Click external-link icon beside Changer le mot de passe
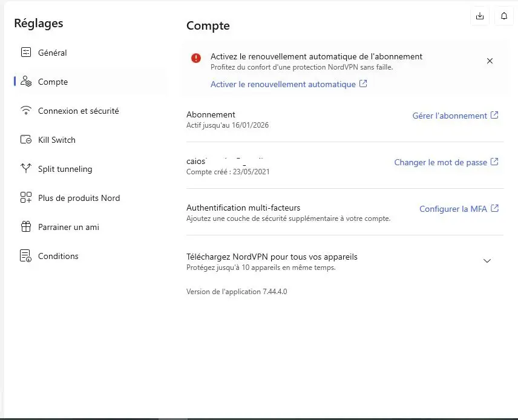518x420 pixels. coord(494,162)
